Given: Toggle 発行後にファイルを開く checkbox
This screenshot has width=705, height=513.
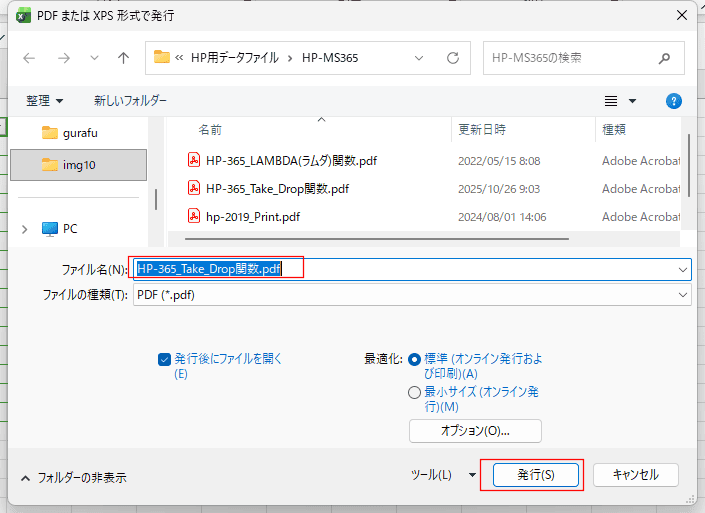Looking at the screenshot, I should point(165,359).
